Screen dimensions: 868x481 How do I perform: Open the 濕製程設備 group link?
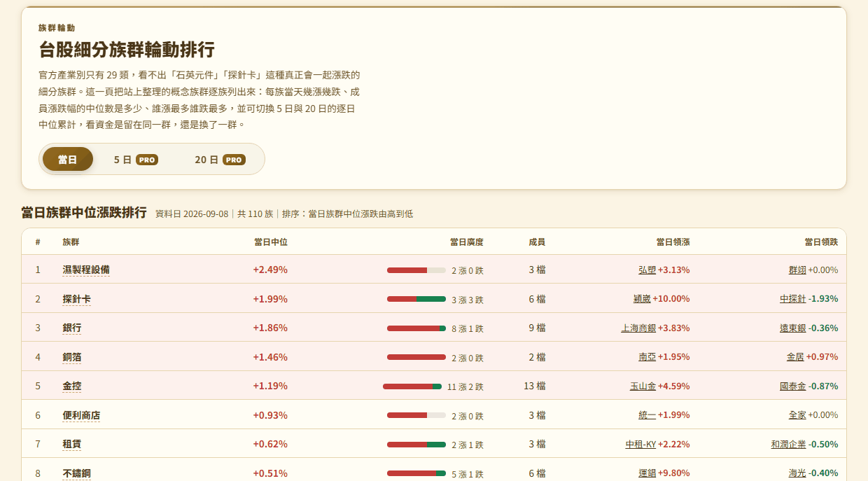(x=86, y=270)
